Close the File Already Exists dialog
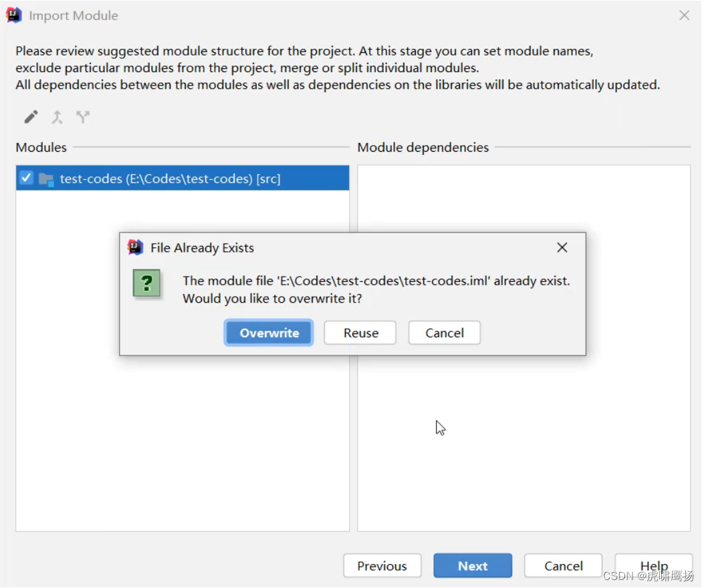The width and height of the screenshot is (704, 588). pyautogui.click(x=562, y=248)
